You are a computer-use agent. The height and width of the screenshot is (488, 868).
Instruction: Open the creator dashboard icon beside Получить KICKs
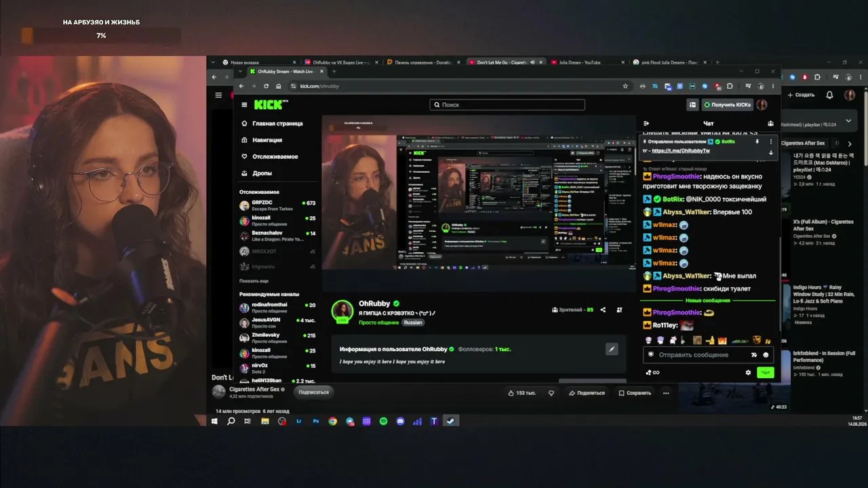coord(692,104)
